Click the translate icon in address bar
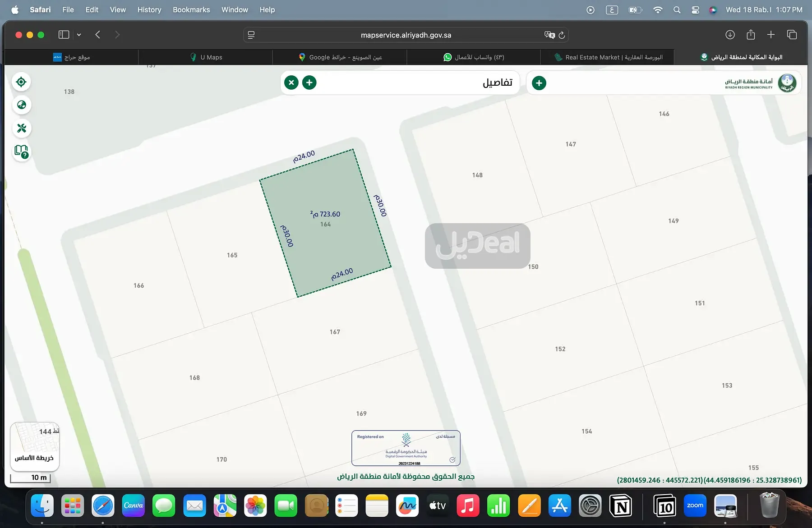 coord(549,35)
